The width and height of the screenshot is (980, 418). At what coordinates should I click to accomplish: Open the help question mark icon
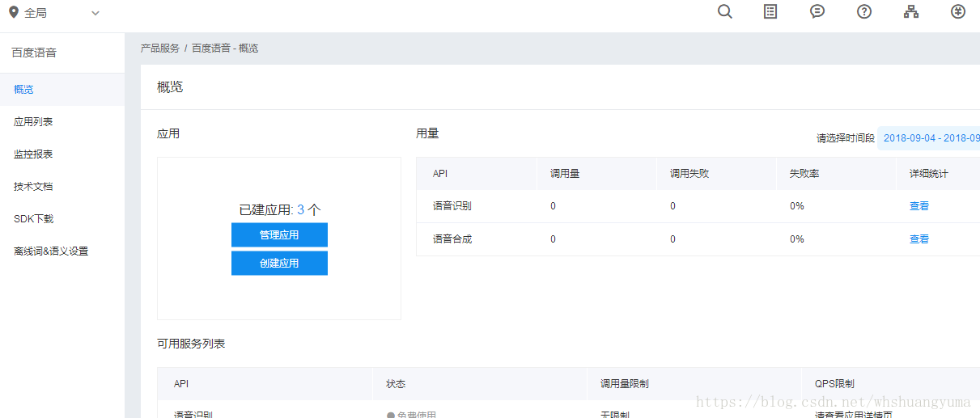[x=864, y=12]
